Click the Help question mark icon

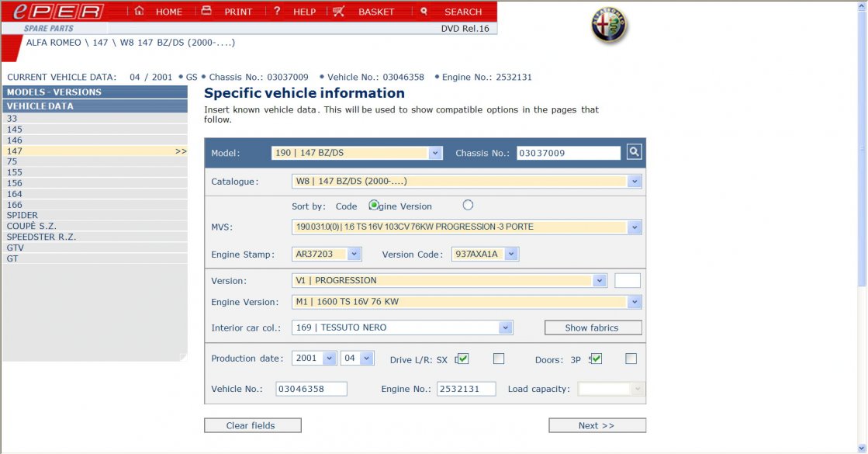click(x=277, y=11)
